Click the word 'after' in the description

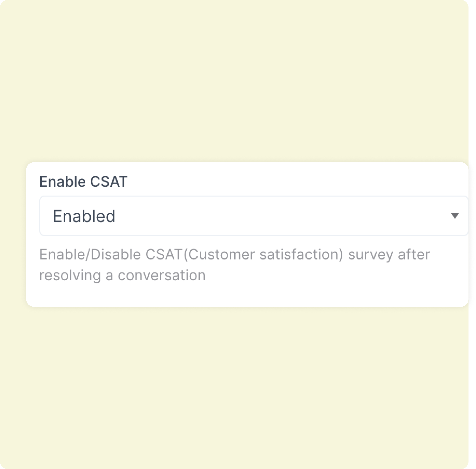click(414, 255)
